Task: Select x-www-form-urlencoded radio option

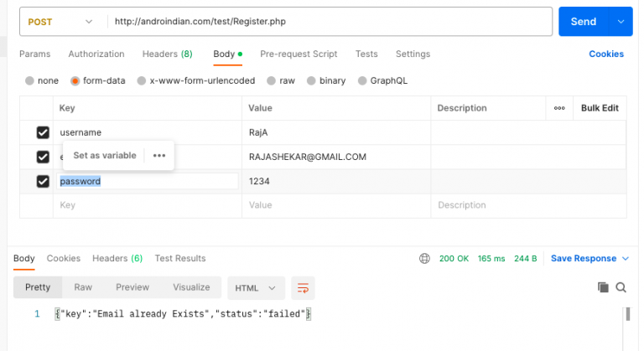Action: point(143,81)
